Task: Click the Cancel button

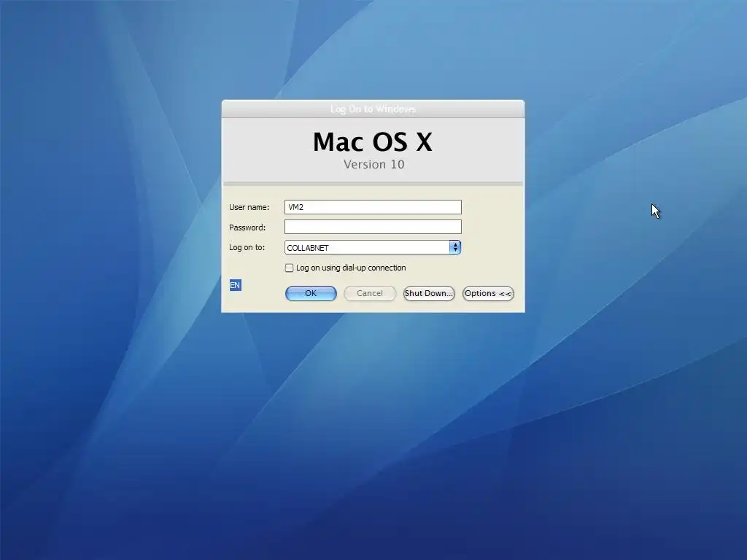Action: pyautogui.click(x=370, y=293)
